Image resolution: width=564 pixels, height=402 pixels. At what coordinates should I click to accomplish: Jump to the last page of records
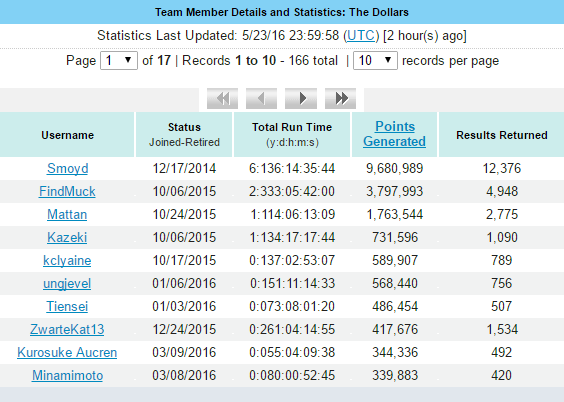click(x=340, y=98)
